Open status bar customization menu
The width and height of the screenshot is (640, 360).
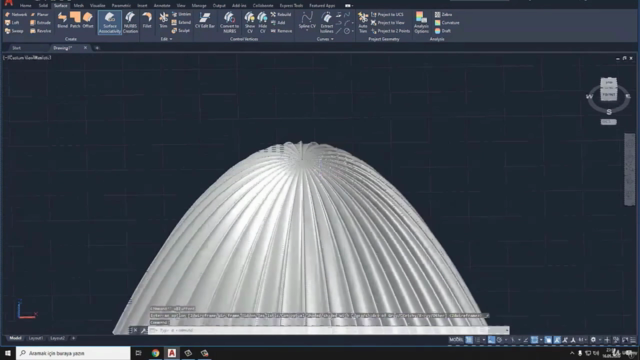[x=633, y=340]
